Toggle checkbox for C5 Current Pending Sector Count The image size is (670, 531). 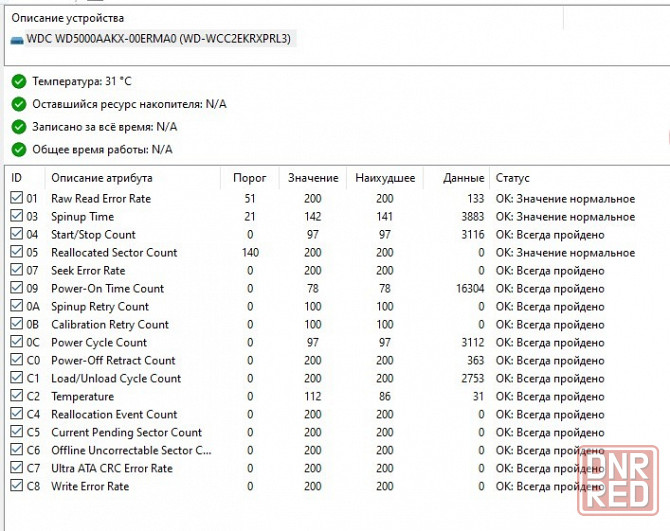click(x=15, y=433)
